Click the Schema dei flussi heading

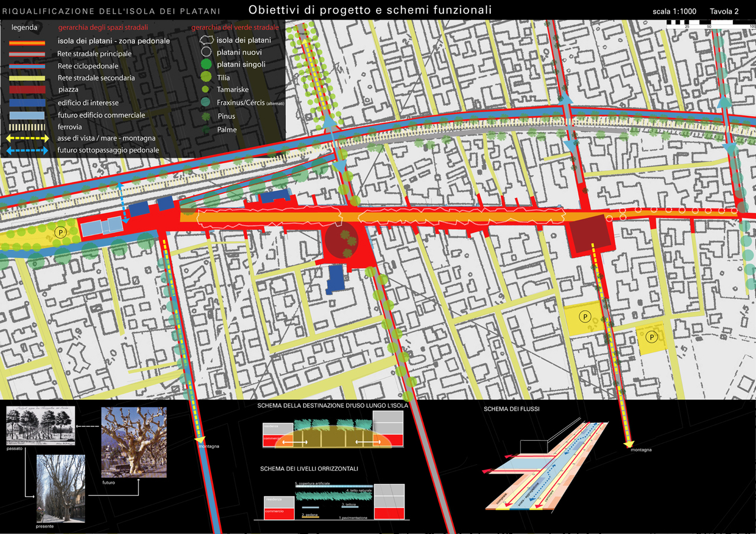pos(511,409)
